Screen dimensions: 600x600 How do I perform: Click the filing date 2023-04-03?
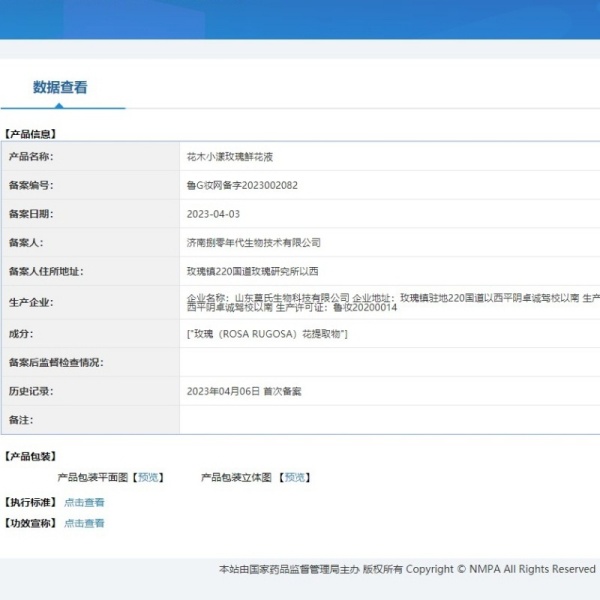pos(213,214)
